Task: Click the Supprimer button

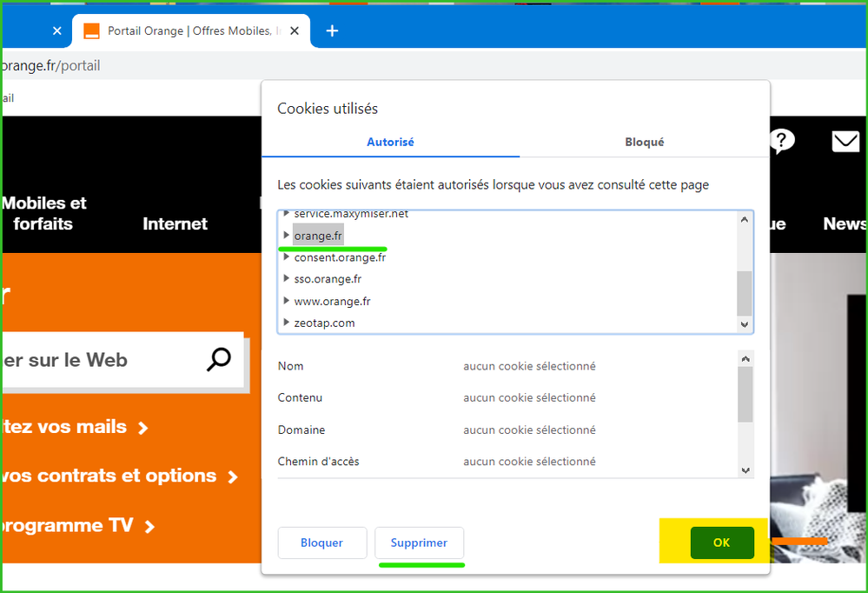Action: 419,543
